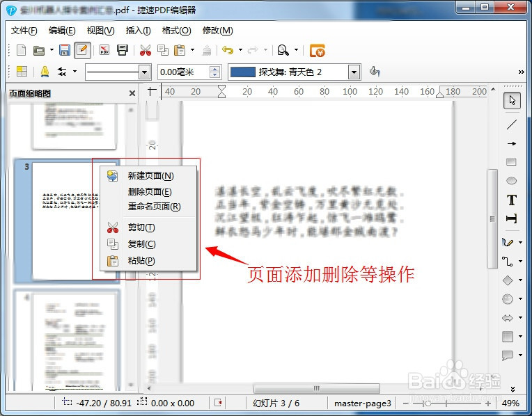Click the blue fill color swatch
Screen dimensions: 532x416
tap(242, 72)
